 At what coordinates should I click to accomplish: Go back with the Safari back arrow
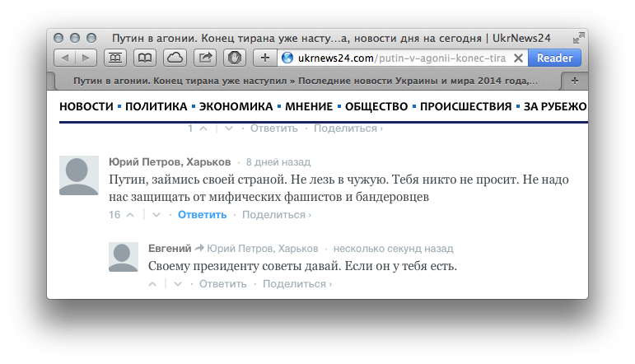[x=65, y=58]
